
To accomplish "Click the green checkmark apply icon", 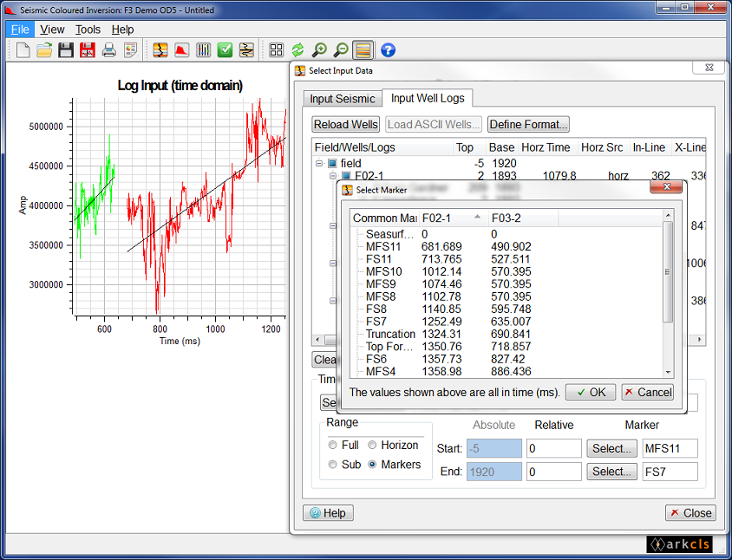I will pos(225,50).
